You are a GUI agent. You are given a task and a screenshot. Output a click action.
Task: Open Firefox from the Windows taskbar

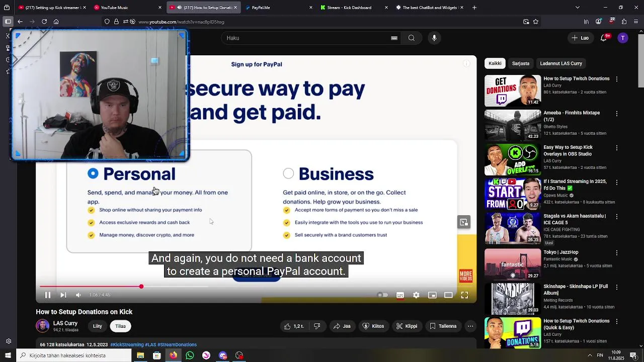(x=173, y=355)
